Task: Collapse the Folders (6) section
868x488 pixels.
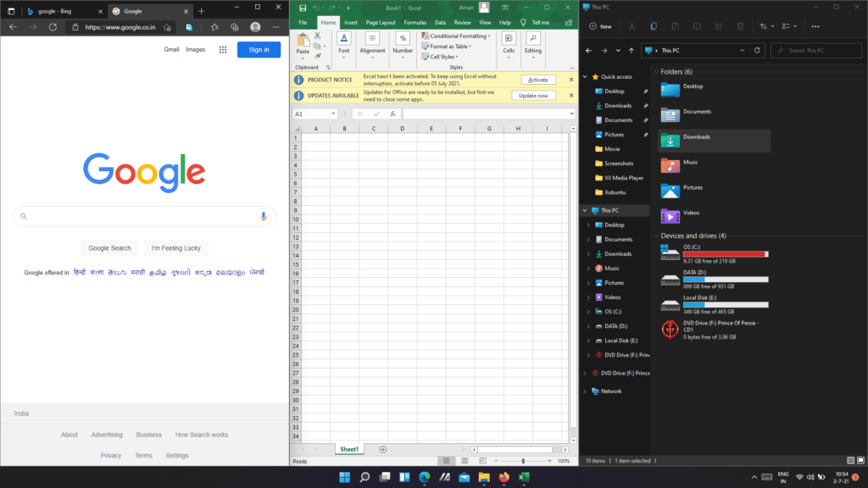Action: click(x=657, y=72)
